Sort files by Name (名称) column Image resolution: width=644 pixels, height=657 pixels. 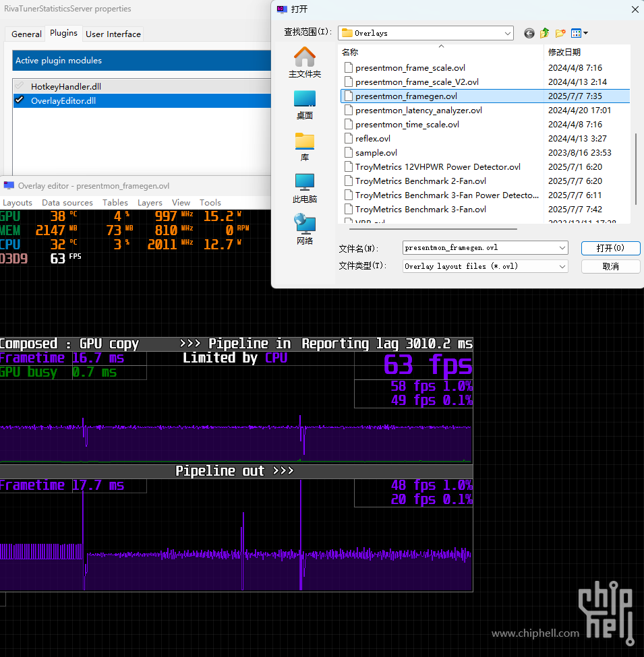click(x=440, y=52)
